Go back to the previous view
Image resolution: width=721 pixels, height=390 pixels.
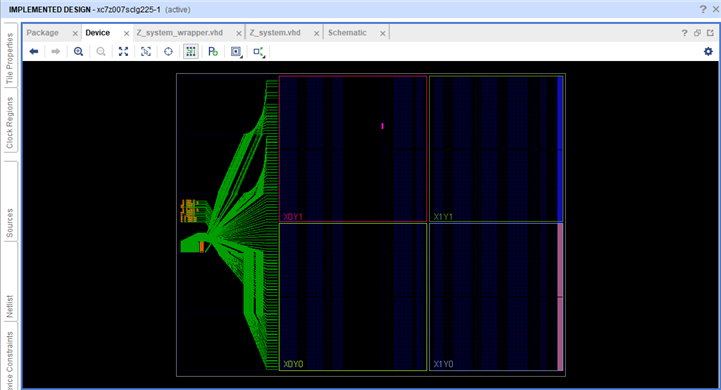pos(34,52)
